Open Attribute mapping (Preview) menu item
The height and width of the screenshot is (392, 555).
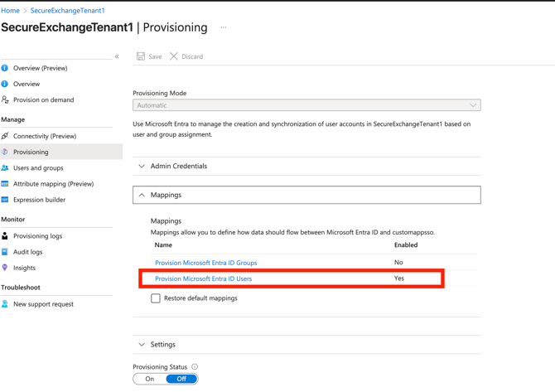click(x=53, y=184)
